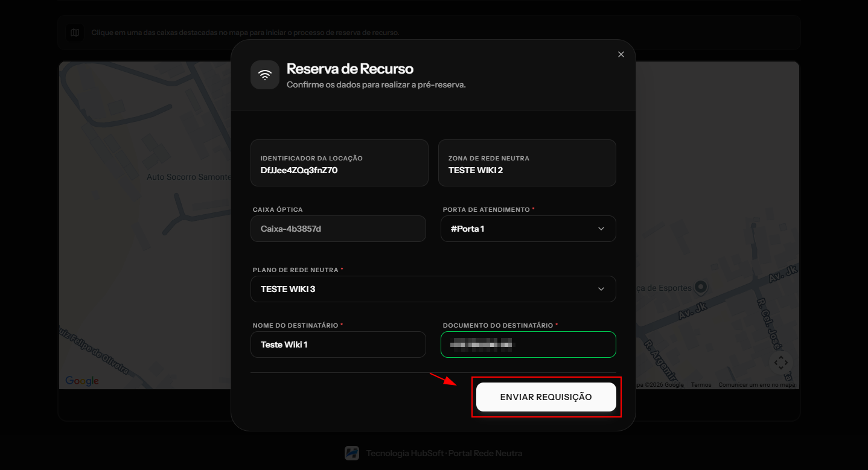Click the map fullscreen toggle icon
Viewport: 868px width, 470px height.
[x=781, y=363]
